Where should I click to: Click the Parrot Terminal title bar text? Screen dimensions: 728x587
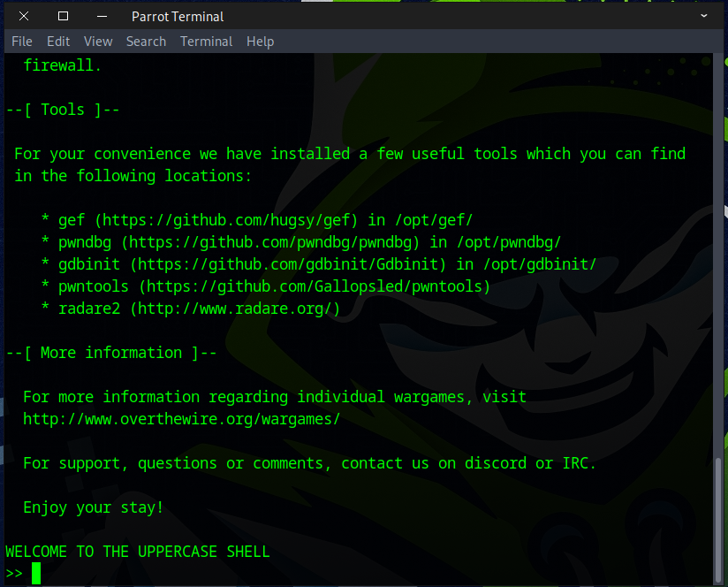[178, 16]
